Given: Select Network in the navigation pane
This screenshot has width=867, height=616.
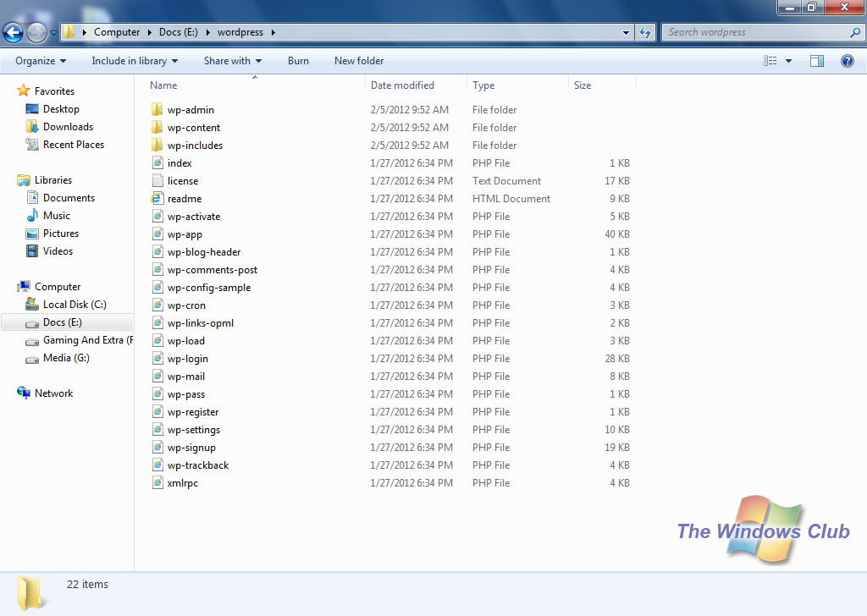Looking at the screenshot, I should [53, 393].
